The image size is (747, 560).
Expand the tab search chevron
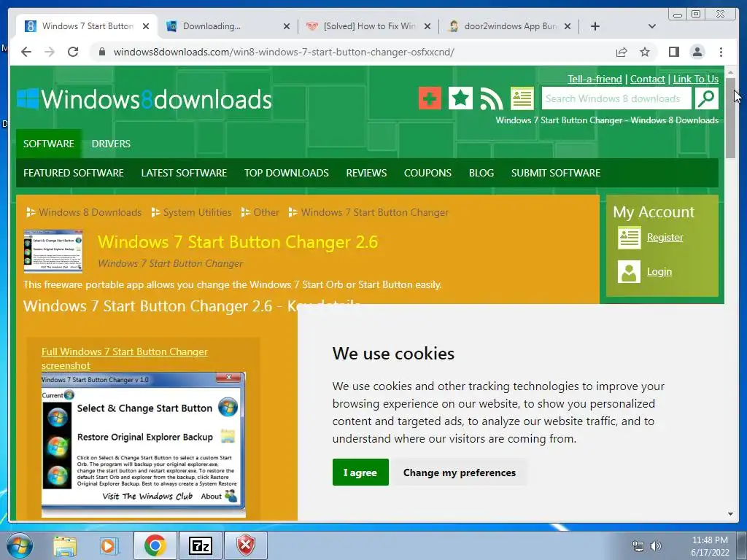coord(652,26)
